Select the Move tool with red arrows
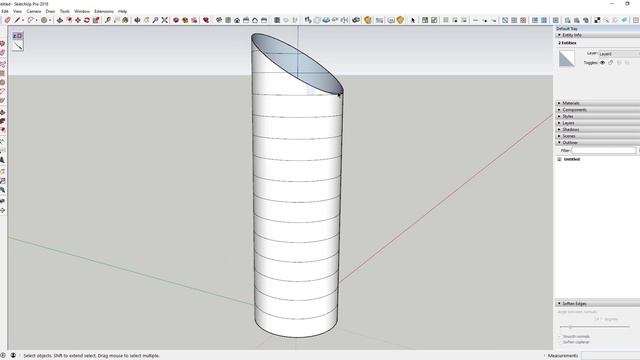The width and height of the screenshot is (640, 360). click(78, 20)
